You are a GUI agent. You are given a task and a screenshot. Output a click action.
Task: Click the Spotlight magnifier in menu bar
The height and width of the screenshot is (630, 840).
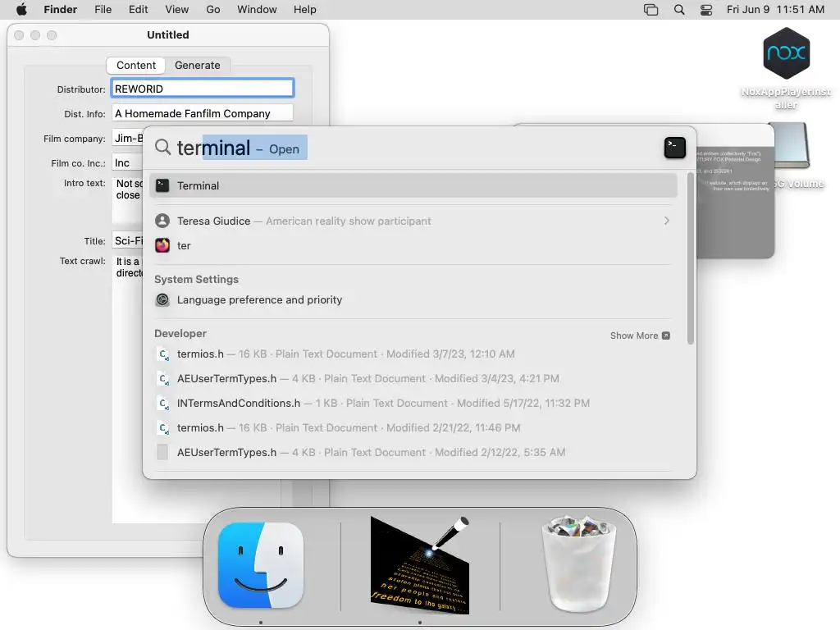pyautogui.click(x=679, y=10)
